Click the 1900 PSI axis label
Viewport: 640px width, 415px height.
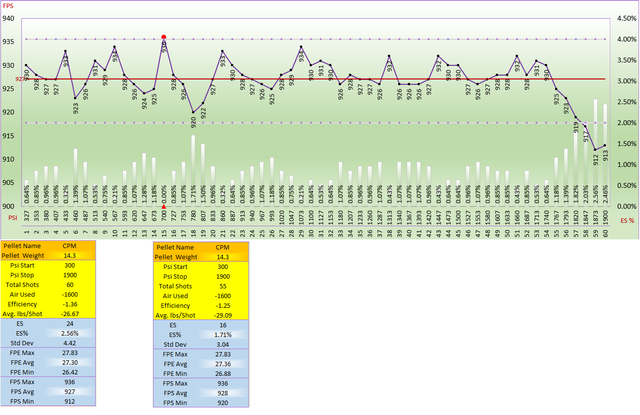605,215
